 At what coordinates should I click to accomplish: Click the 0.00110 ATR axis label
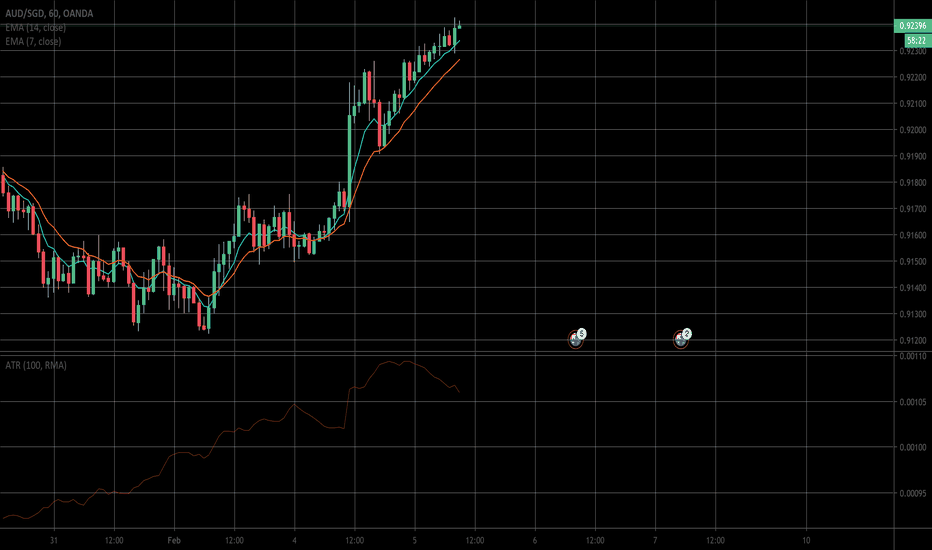(x=912, y=356)
